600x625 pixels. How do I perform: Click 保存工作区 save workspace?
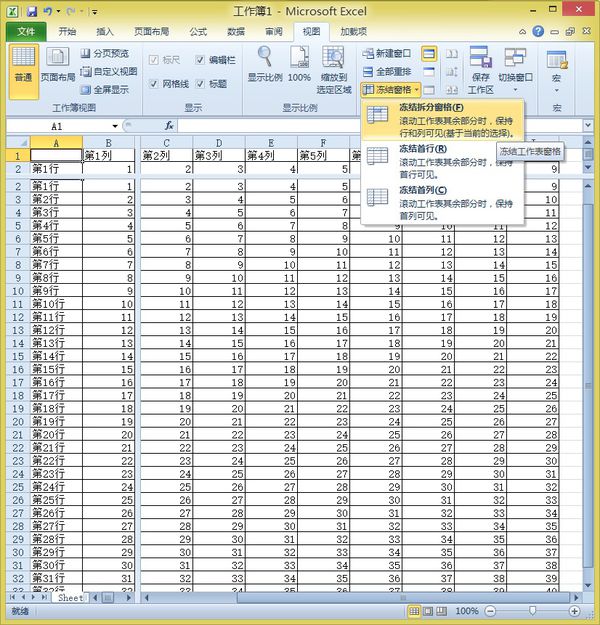coord(480,70)
